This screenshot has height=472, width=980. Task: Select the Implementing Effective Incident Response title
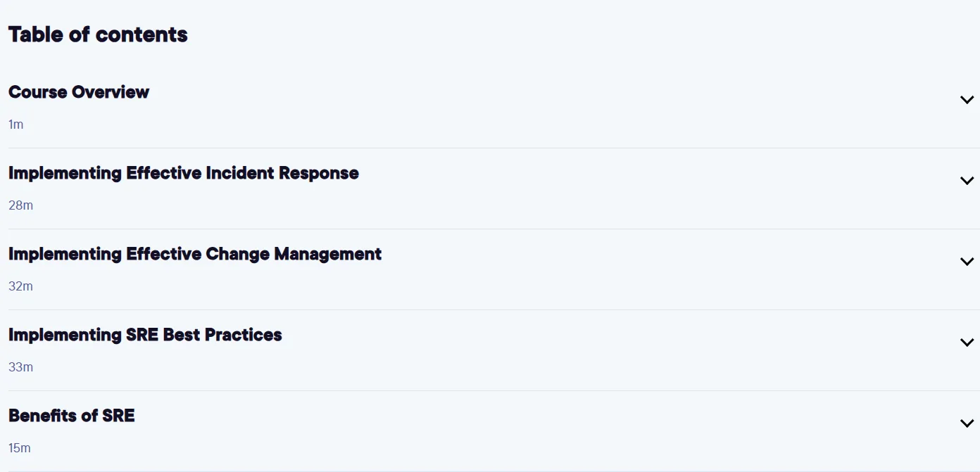click(184, 173)
